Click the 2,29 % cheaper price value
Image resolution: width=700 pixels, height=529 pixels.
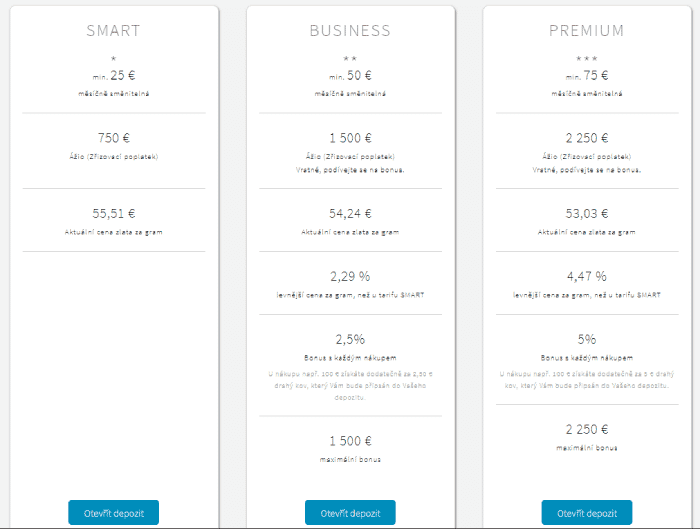click(350, 276)
